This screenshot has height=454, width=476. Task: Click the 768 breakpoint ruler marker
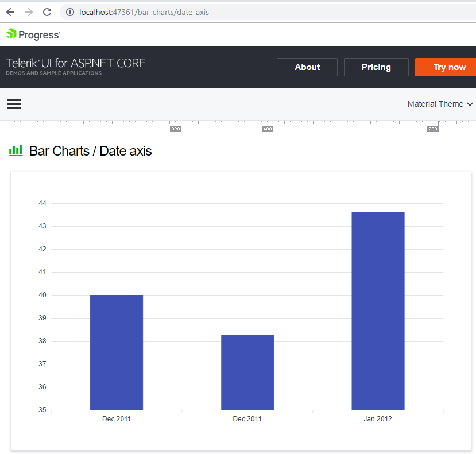tap(432, 129)
